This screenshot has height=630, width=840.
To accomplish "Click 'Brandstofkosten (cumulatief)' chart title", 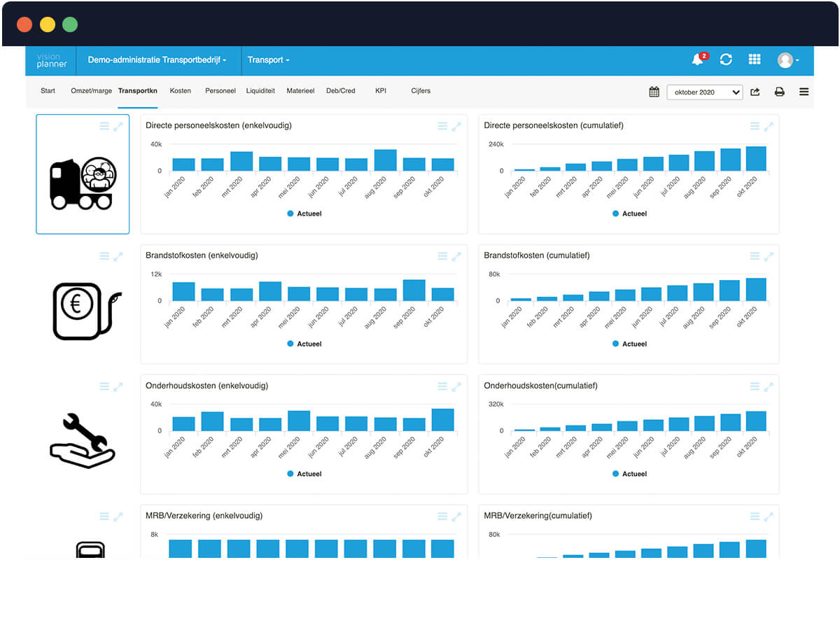I will pyautogui.click(x=537, y=255).
